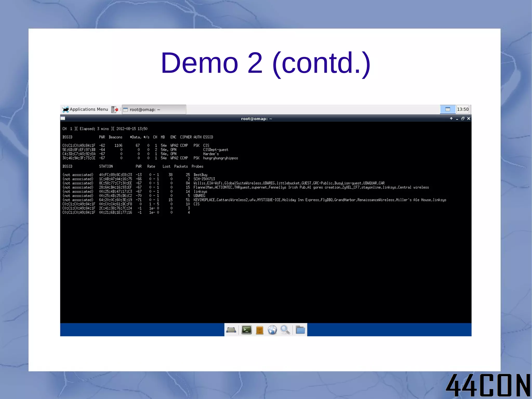Click the drive icon in bottom dock
Image resolution: width=532 pixels, height=399 pixels.
(x=231, y=330)
